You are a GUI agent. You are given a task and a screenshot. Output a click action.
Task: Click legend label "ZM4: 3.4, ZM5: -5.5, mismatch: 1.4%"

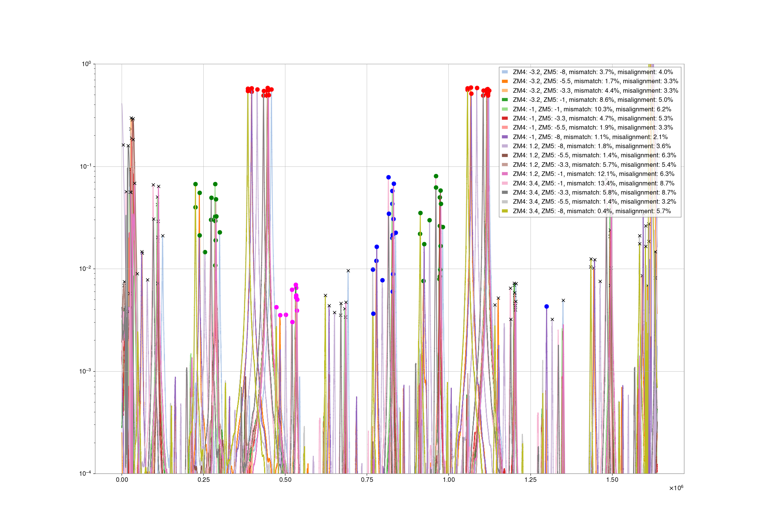[x=565, y=201]
